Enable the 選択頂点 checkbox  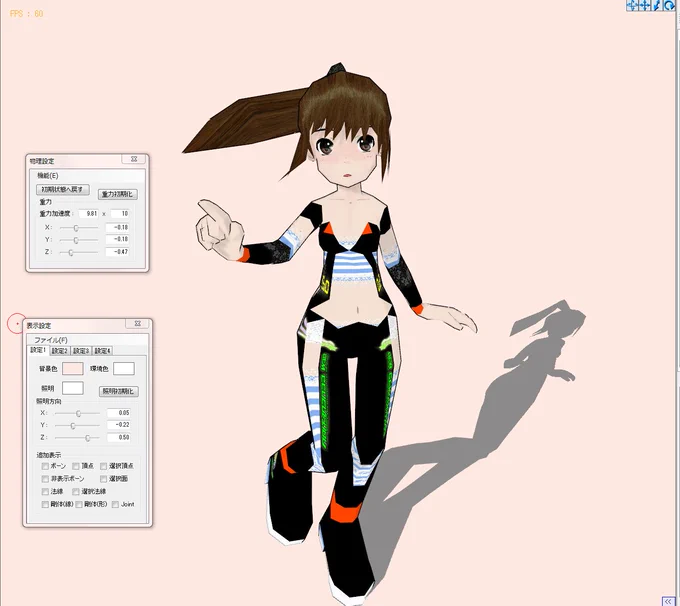tap(103, 466)
